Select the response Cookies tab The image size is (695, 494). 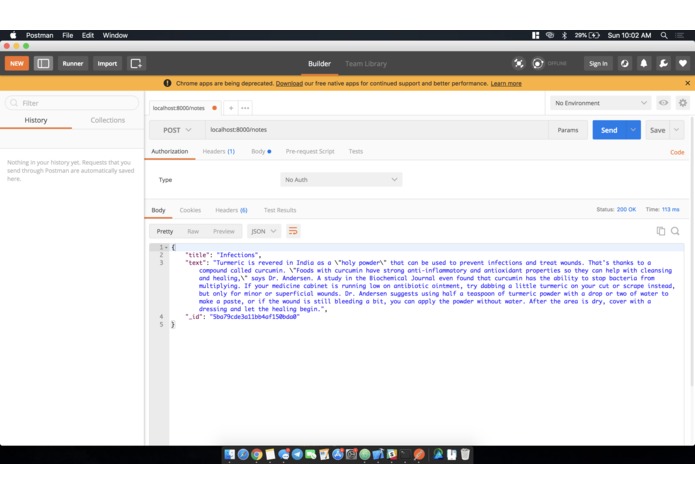[190, 210]
